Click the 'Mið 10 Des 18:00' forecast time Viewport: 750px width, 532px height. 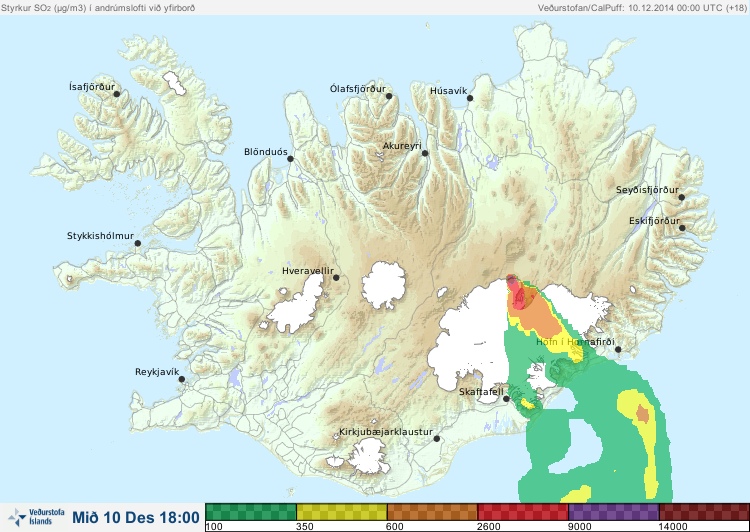[x=136, y=517]
